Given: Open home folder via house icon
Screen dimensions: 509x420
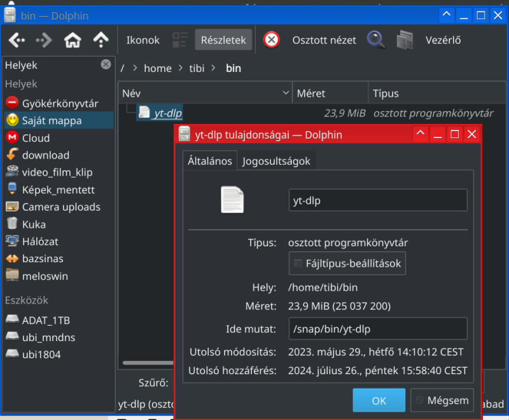Looking at the screenshot, I should tap(73, 40).
